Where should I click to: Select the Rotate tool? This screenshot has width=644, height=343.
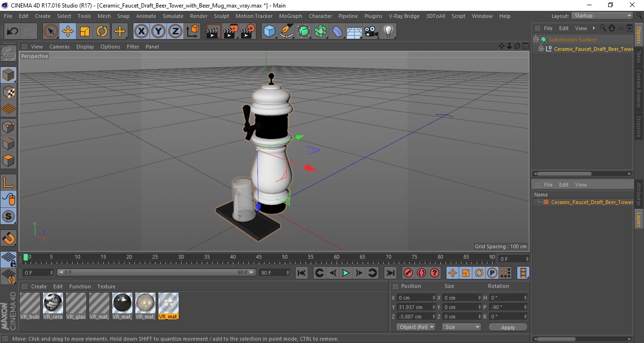pyautogui.click(x=102, y=32)
